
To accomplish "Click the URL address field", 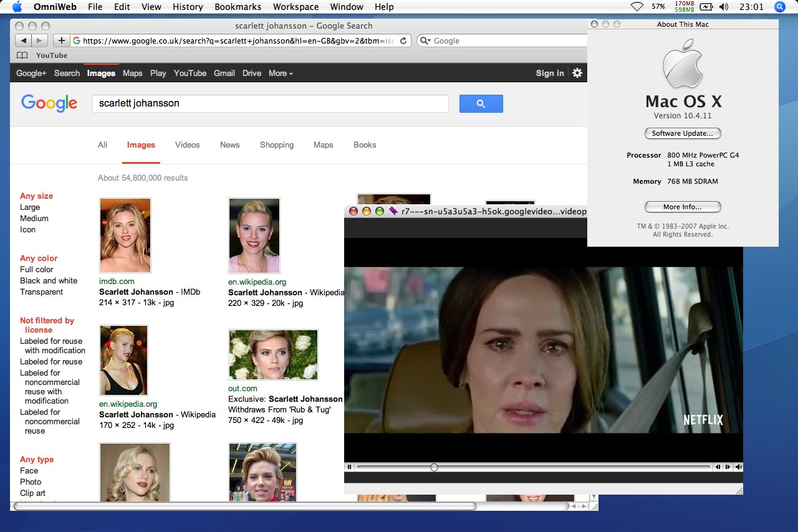I will tap(241, 41).
